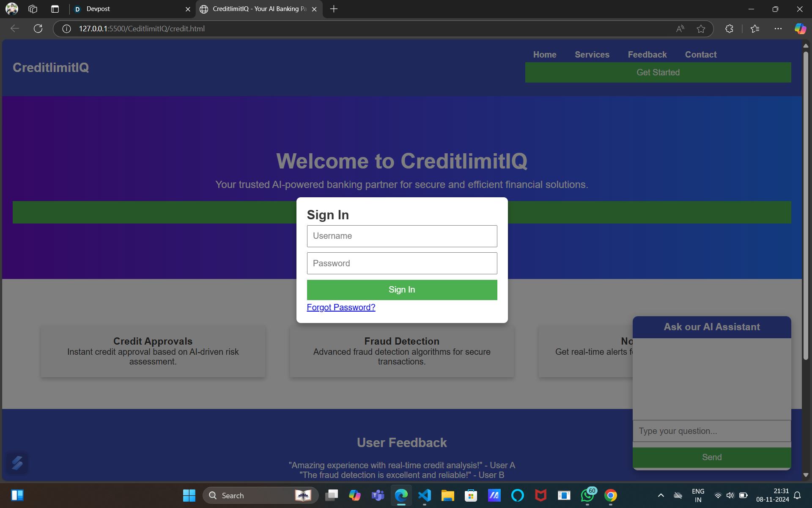This screenshot has height=508, width=812.
Task: Focus the Username input field
Action: [402, 236]
